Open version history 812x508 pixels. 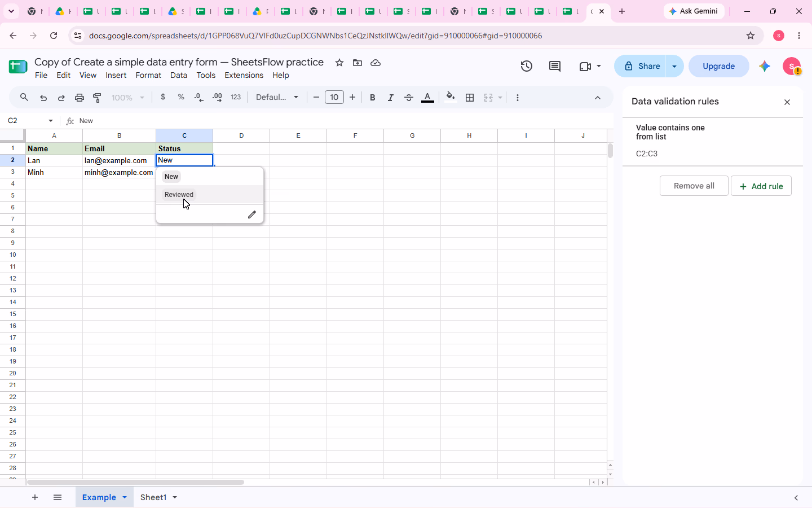(x=527, y=66)
